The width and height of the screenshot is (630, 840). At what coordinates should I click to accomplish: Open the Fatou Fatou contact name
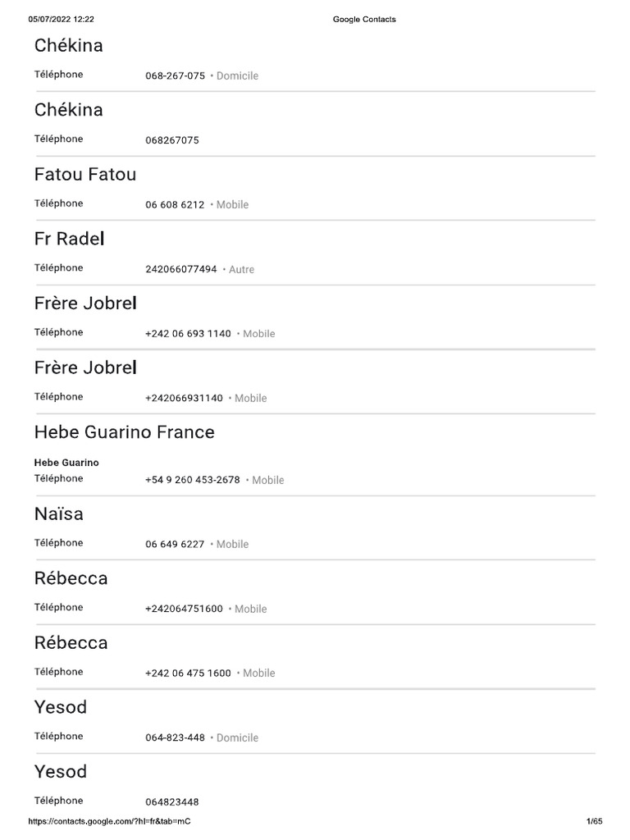tap(85, 175)
